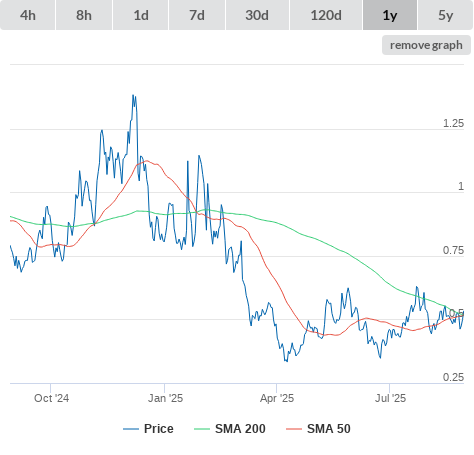Click the Apr '25 axis label
This screenshot has height=455, width=474.
(x=277, y=398)
